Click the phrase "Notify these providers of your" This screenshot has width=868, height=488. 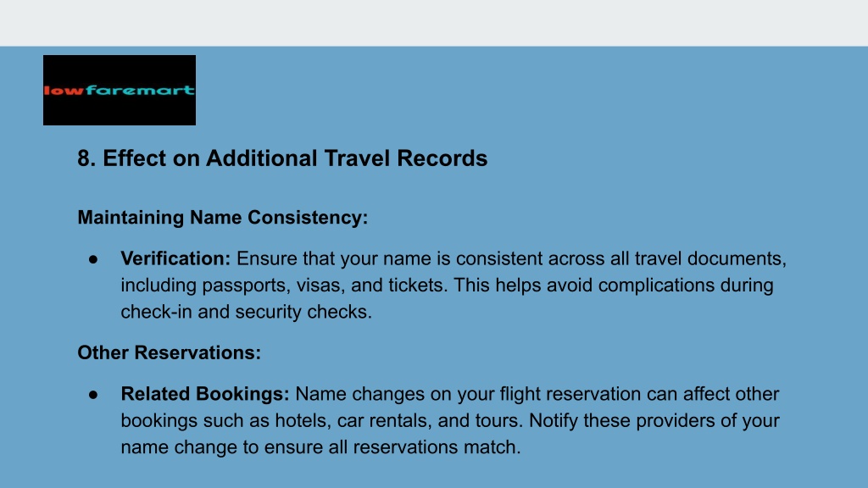pos(654,420)
